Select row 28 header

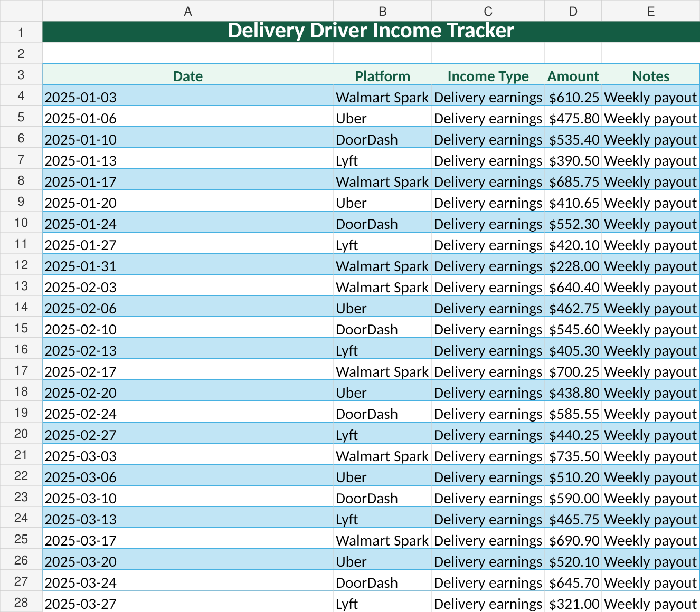(21, 602)
